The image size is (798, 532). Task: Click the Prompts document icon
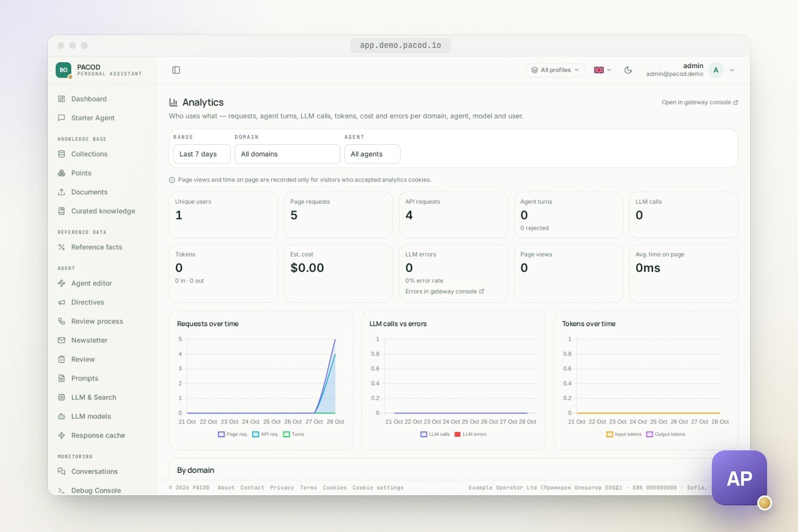pyautogui.click(x=62, y=378)
